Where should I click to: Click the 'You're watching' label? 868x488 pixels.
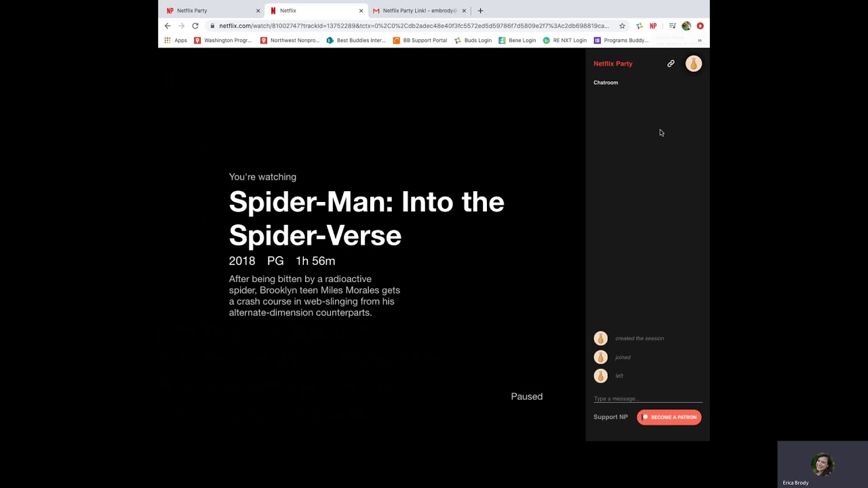[262, 177]
